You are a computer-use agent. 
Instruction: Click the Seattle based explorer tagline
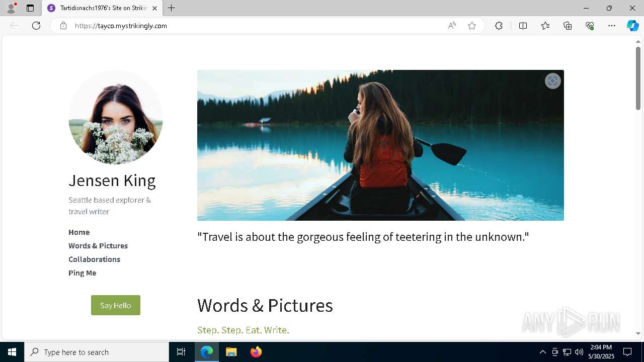coord(110,206)
